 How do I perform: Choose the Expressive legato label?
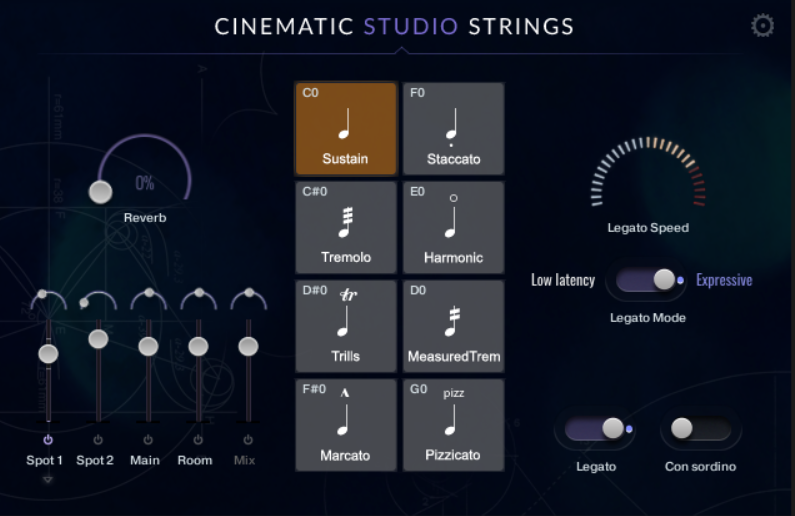tap(724, 280)
